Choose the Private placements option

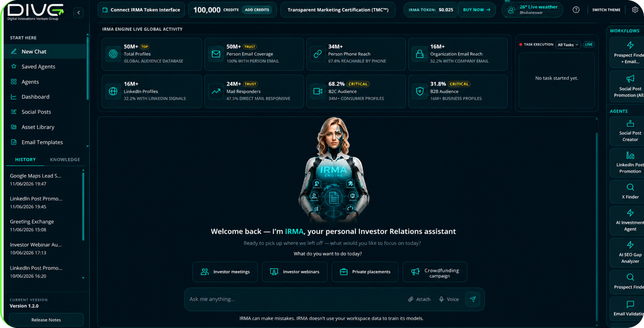[365, 272]
